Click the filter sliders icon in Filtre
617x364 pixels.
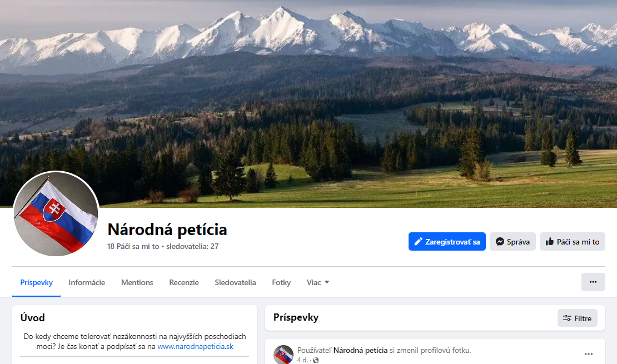pos(567,318)
